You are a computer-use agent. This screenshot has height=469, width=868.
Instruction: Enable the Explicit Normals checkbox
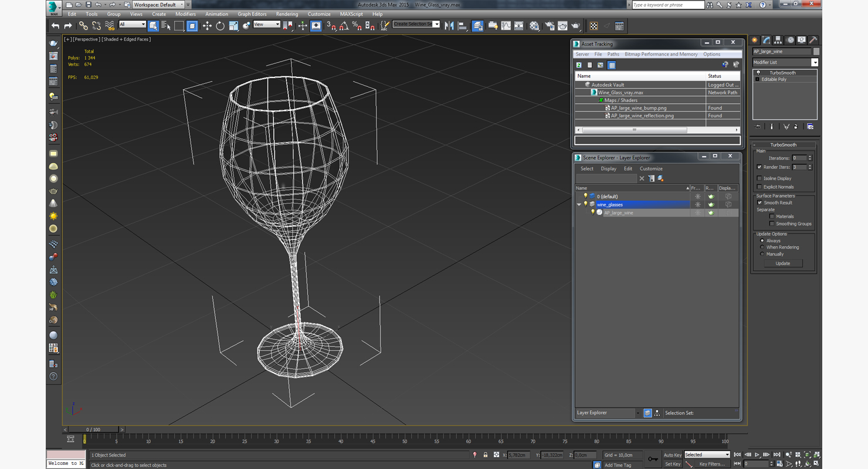759,187
